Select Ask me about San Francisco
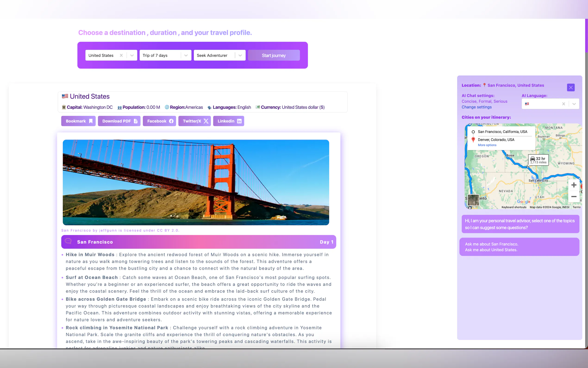This screenshot has height=368, width=588. point(491,244)
